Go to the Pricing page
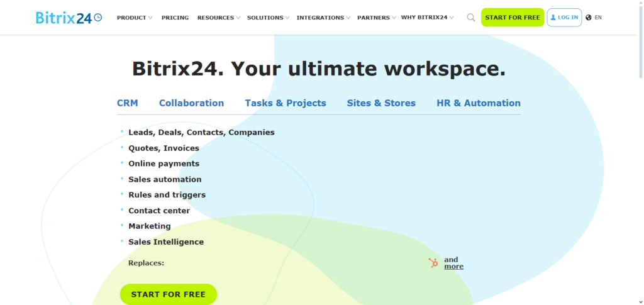The image size is (644, 305). tap(175, 18)
